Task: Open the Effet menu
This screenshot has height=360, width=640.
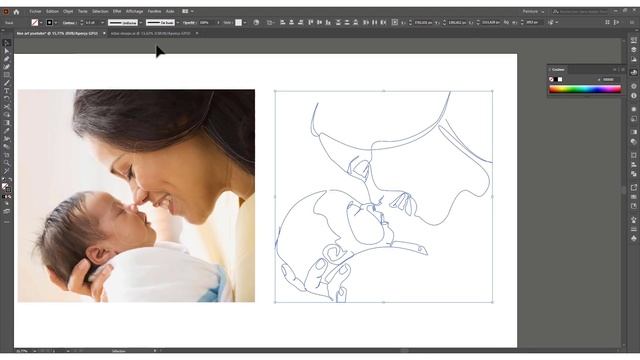Action: [117, 11]
